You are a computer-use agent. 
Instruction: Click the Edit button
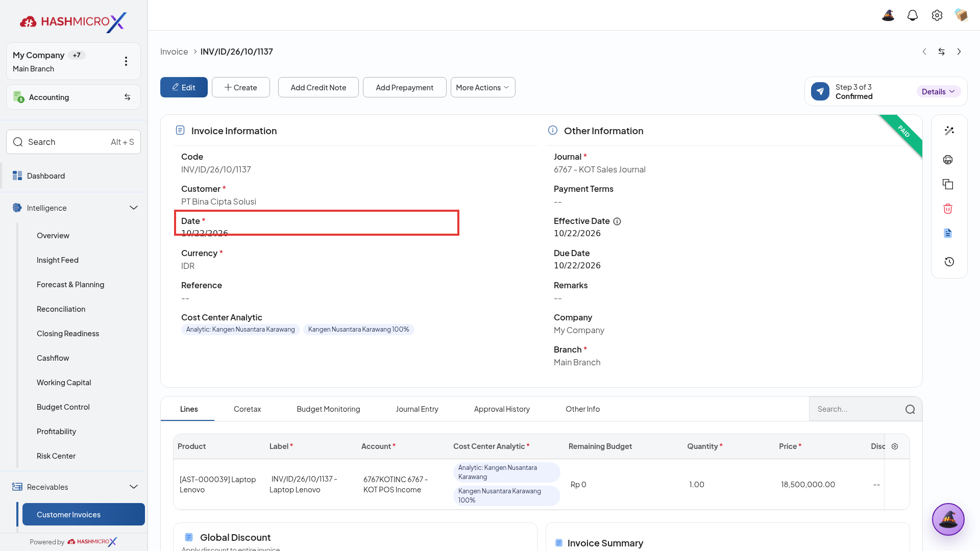[x=184, y=87]
